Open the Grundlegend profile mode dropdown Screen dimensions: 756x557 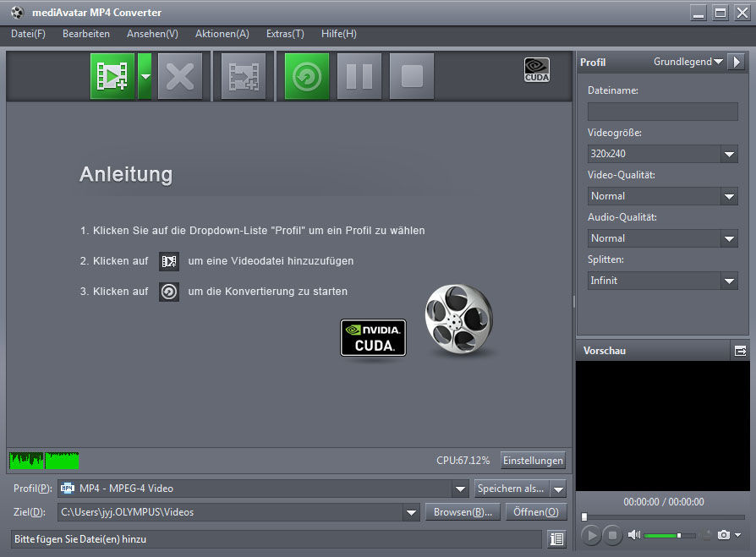click(688, 62)
